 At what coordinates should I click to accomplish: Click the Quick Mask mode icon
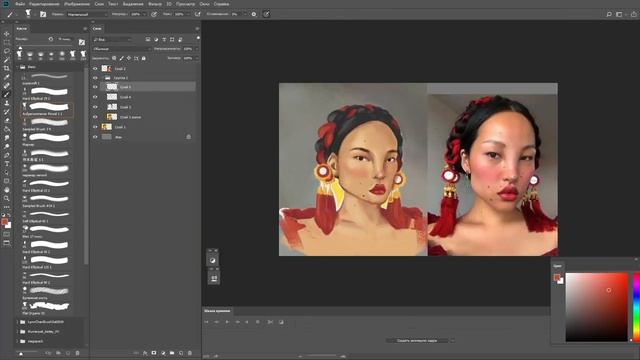tap(7, 234)
